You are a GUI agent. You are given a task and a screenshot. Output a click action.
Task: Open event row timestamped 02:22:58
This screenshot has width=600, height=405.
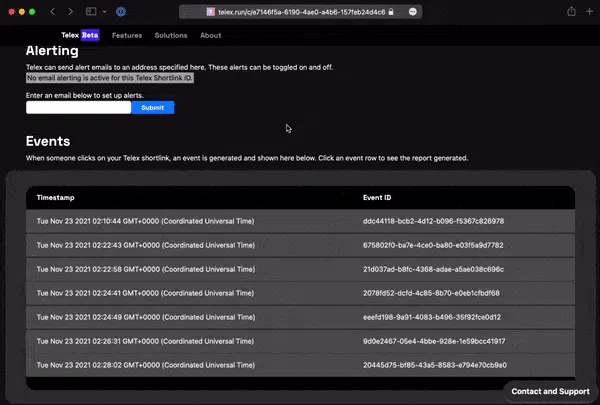click(300, 269)
